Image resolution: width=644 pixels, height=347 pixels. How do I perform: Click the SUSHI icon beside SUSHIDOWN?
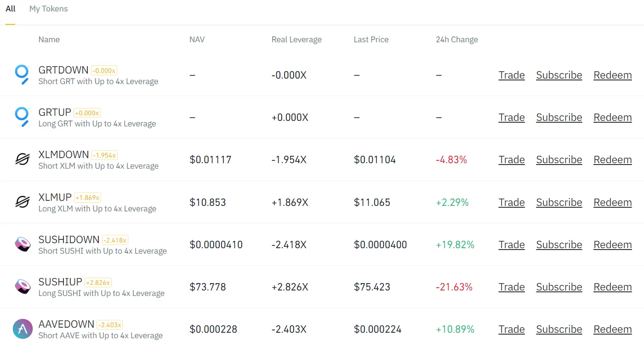(x=23, y=245)
